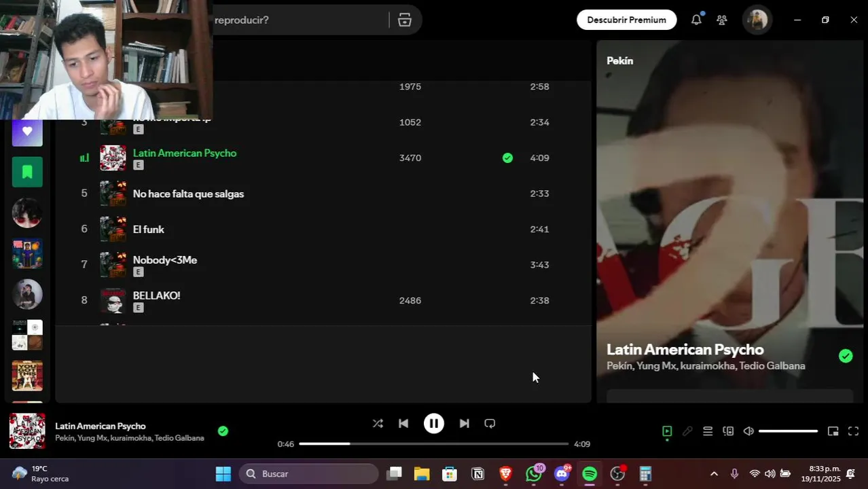868x489 pixels.
Task: Open collage cover playlist in sidebar
Action: (x=27, y=335)
